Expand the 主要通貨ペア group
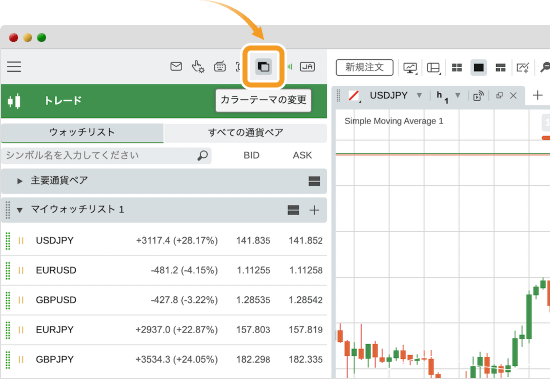 [x=20, y=181]
